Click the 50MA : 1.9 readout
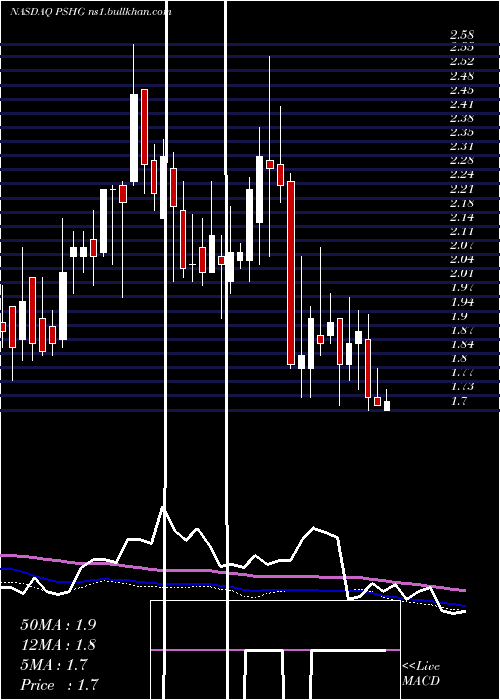The height and width of the screenshot is (700, 500). (x=58, y=625)
